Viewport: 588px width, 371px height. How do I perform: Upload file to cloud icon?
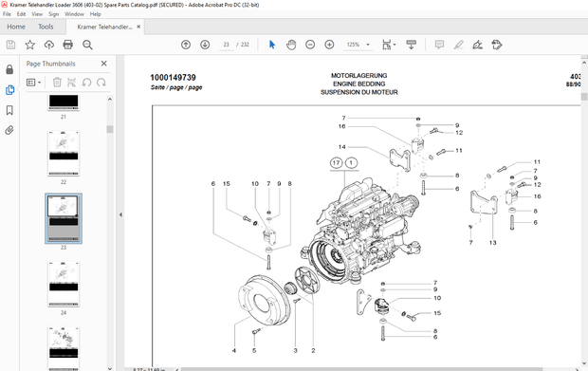tap(49, 45)
